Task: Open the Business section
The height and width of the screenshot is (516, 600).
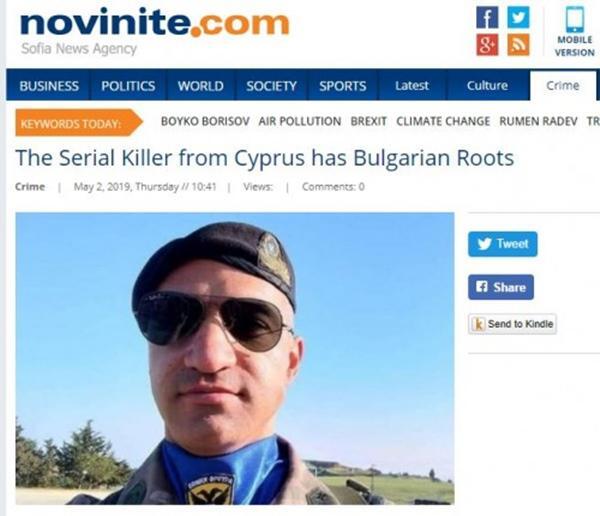Action: 49,86
